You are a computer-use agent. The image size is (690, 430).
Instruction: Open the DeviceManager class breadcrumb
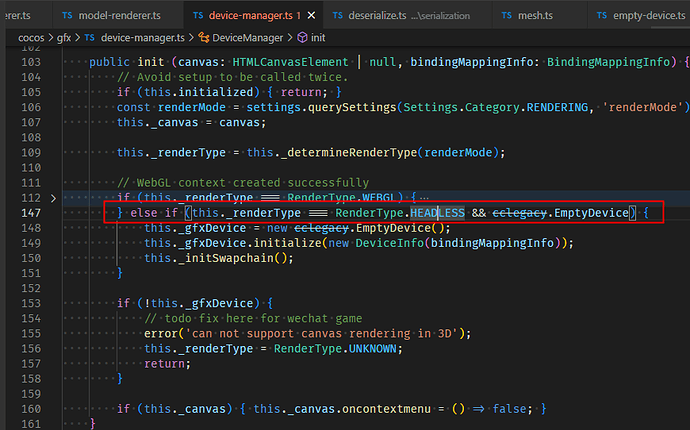[x=247, y=38]
